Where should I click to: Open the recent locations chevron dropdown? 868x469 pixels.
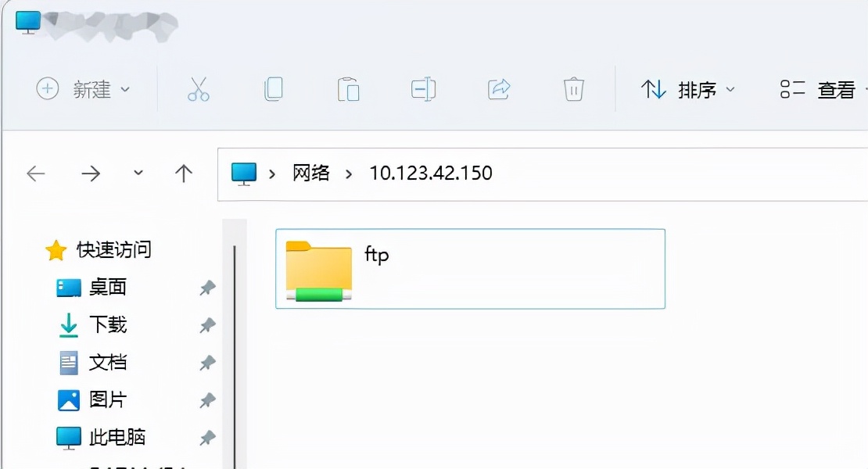click(x=138, y=174)
